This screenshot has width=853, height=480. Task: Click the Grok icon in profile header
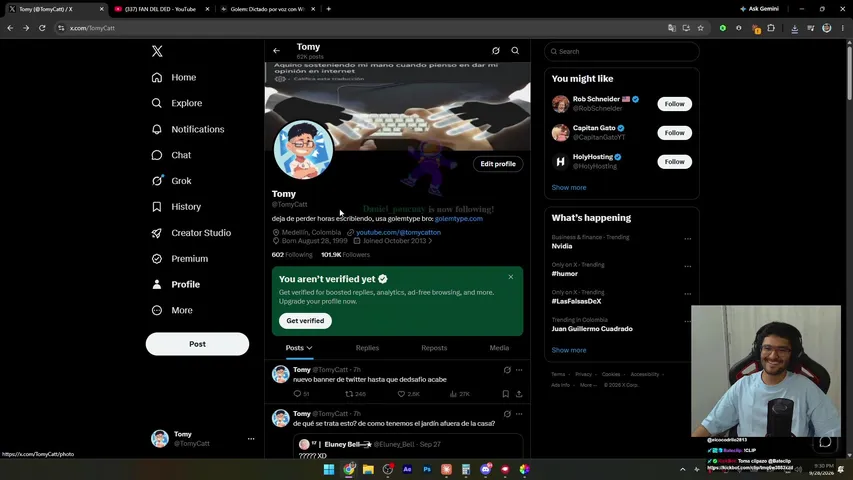click(496, 51)
